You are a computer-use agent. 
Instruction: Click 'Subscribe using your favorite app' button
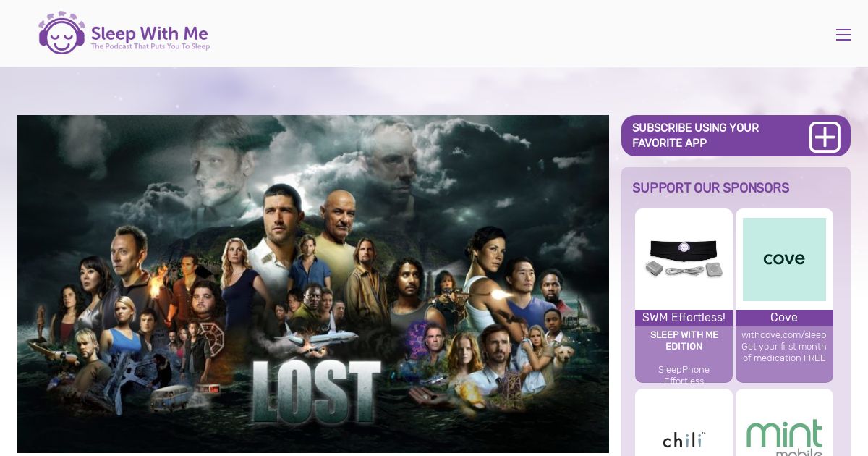pyautogui.click(x=736, y=135)
